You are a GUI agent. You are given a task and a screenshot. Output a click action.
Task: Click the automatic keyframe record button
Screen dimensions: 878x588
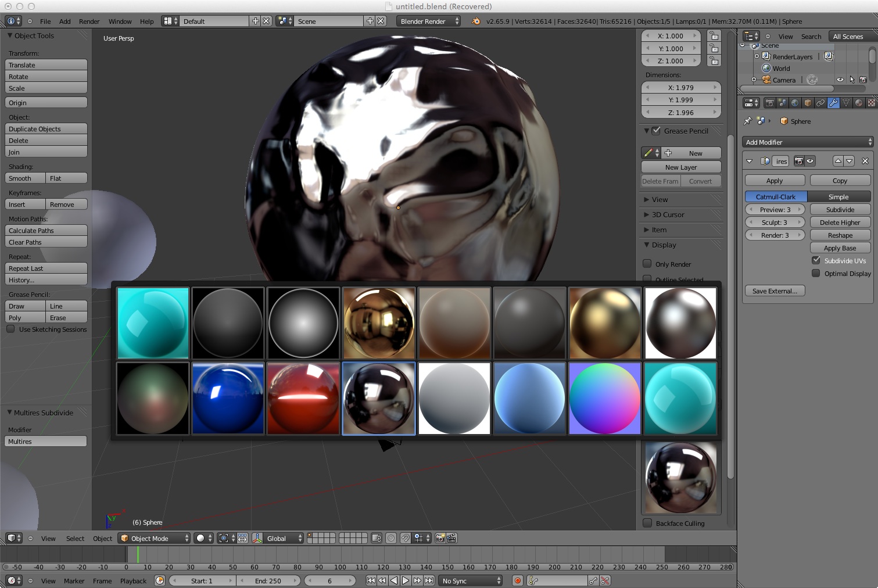pyautogui.click(x=517, y=580)
